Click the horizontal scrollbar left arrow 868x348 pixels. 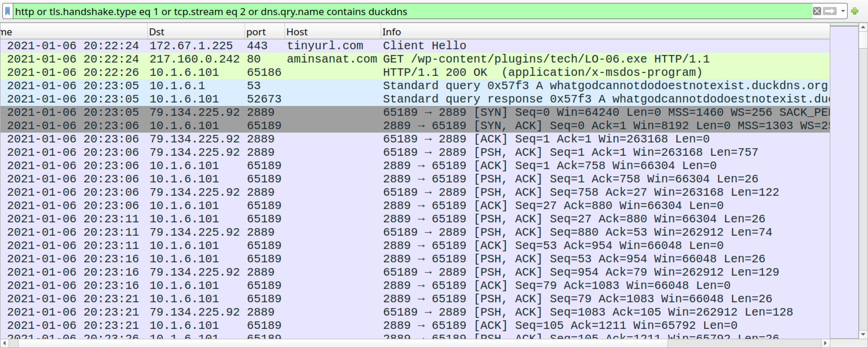[4, 343]
